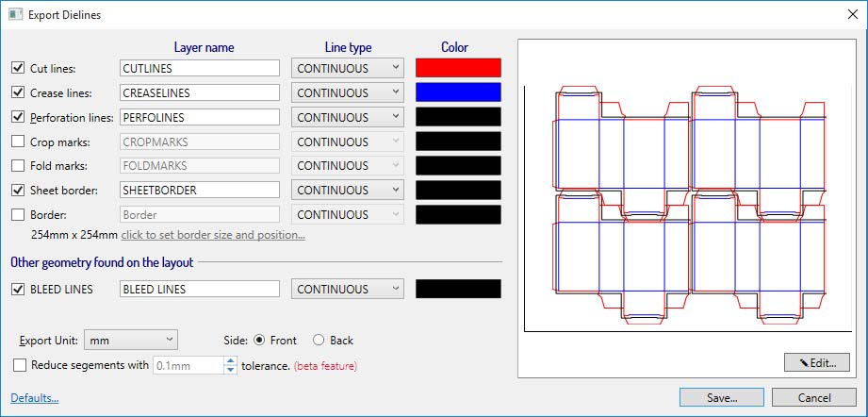Click the Edit button under preview
The height and width of the screenshot is (417, 868).
817,362
